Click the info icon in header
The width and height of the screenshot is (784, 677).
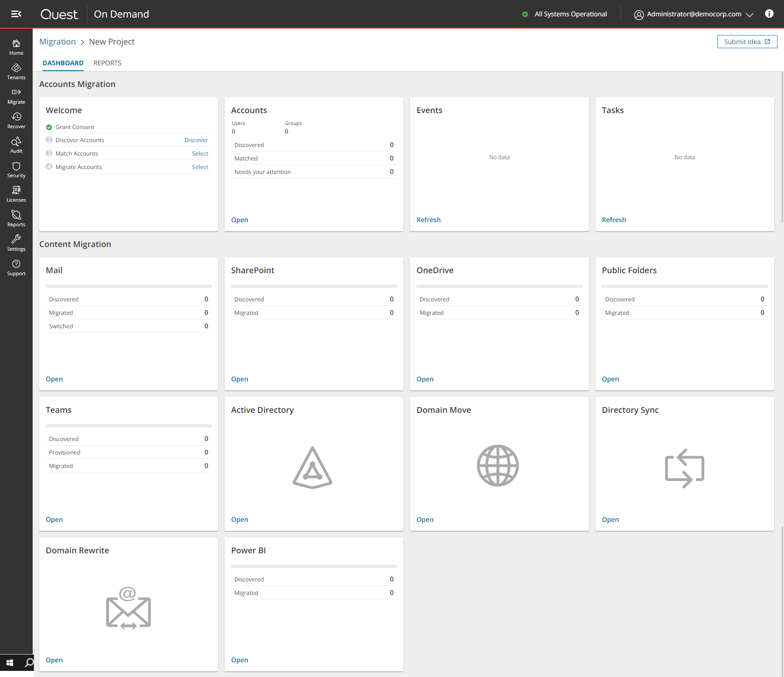click(x=769, y=14)
